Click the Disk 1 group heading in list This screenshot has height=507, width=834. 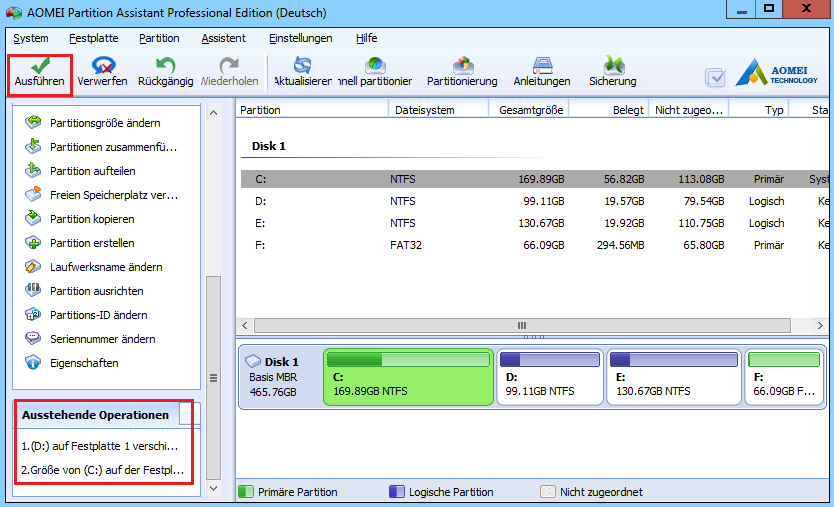[269, 146]
